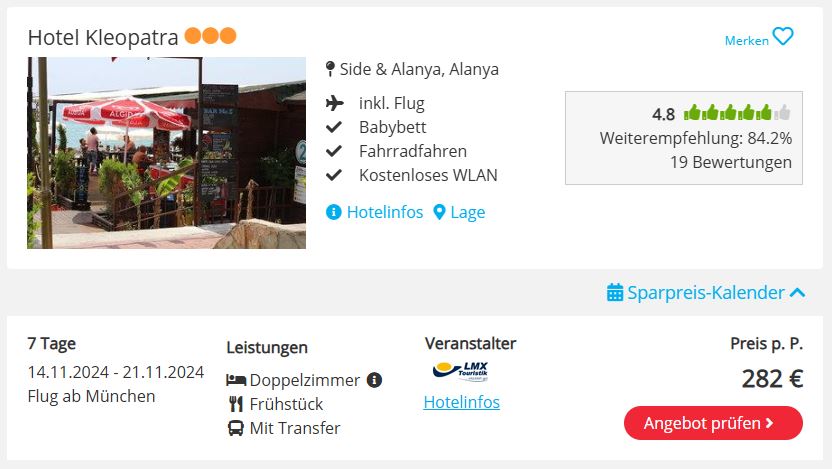Click the airplane icon next to inkl. Flug
Viewport: 832px width, 469px height.
(x=334, y=103)
